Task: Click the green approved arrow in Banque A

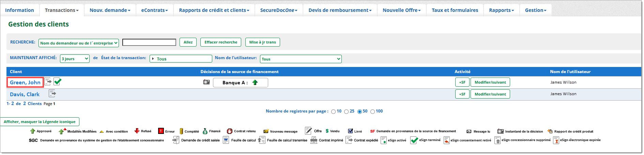Action: [255, 83]
